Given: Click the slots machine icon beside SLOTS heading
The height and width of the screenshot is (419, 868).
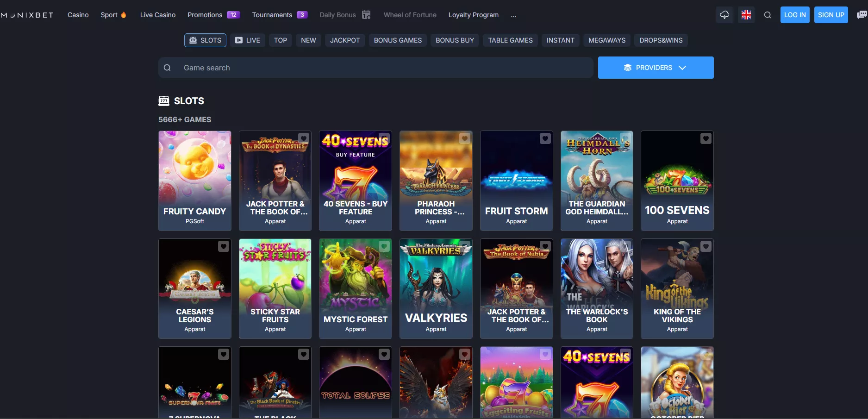Looking at the screenshot, I should coord(164,100).
